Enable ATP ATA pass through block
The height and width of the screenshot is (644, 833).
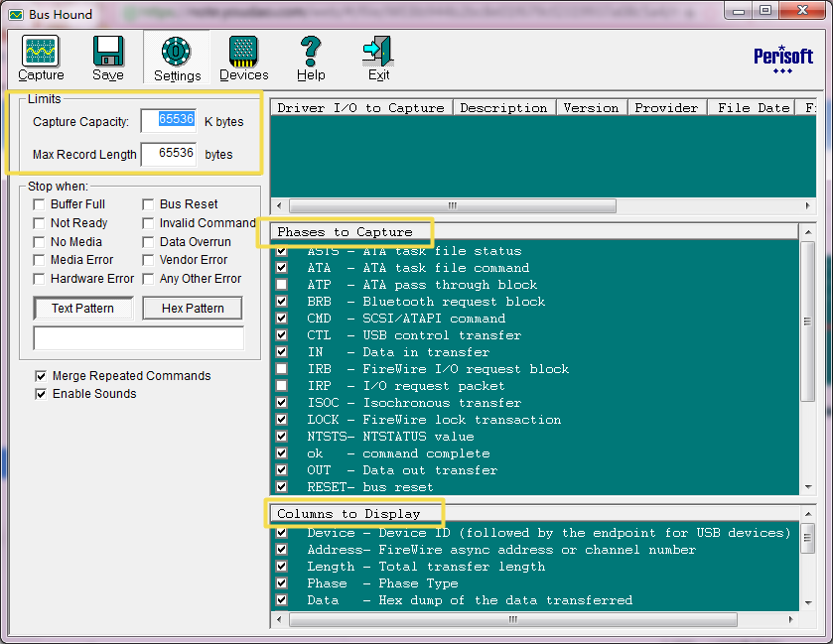(x=282, y=285)
